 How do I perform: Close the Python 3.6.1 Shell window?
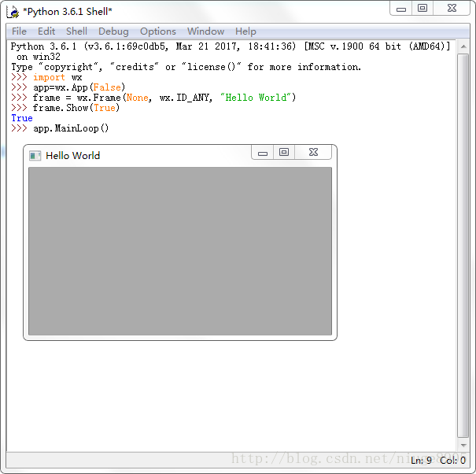click(452, 9)
